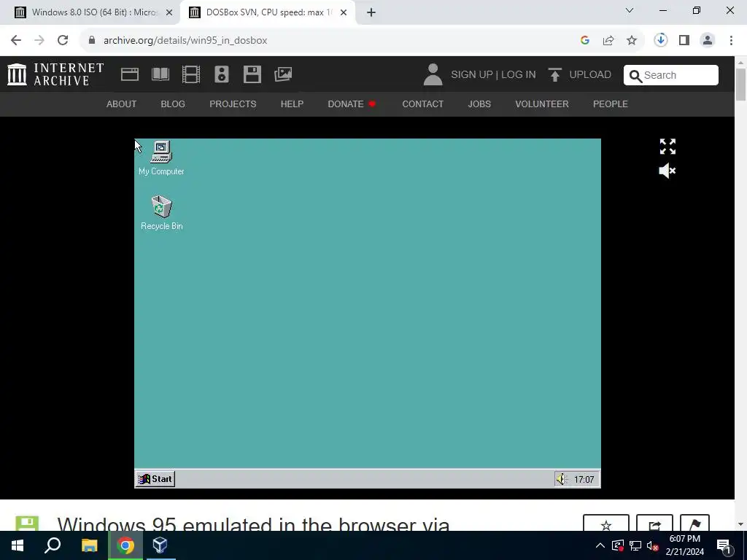Click the ABOUT menu item
This screenshot has height=560, width=747.
click(x=122, y=104)
